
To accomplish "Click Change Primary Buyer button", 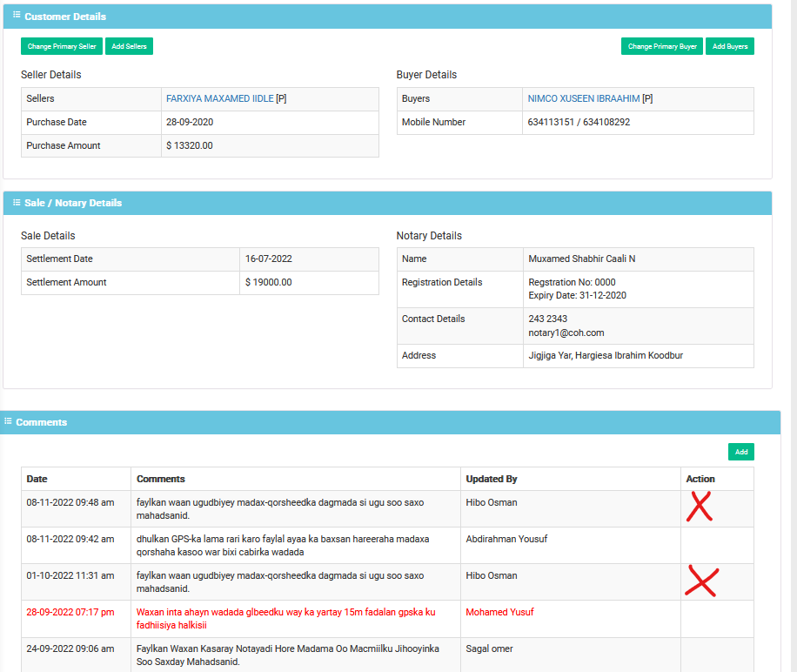I will (x=662, y=46).
